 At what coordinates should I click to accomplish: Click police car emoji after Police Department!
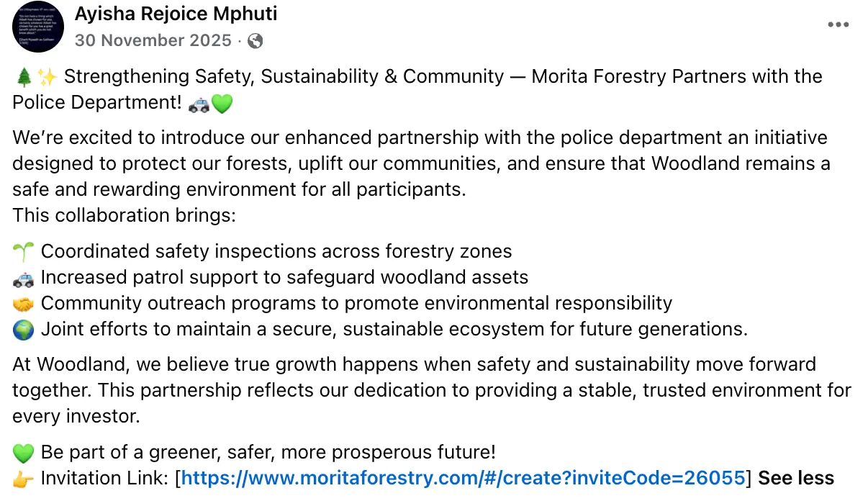(x=199, y=104)
